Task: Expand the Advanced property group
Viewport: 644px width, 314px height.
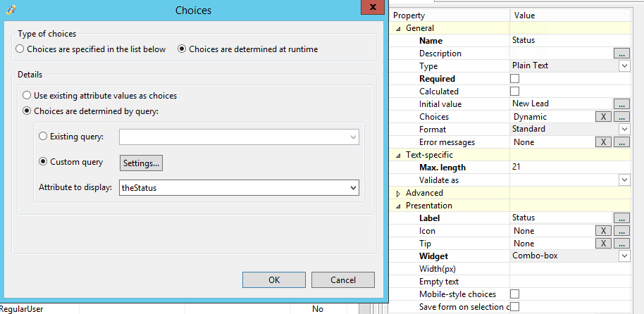Action: coord(398,194)
